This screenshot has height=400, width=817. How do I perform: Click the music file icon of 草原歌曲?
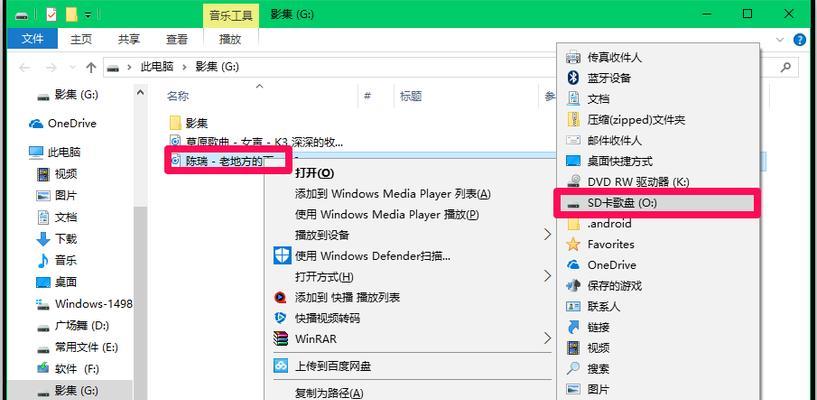coord(176,141)
